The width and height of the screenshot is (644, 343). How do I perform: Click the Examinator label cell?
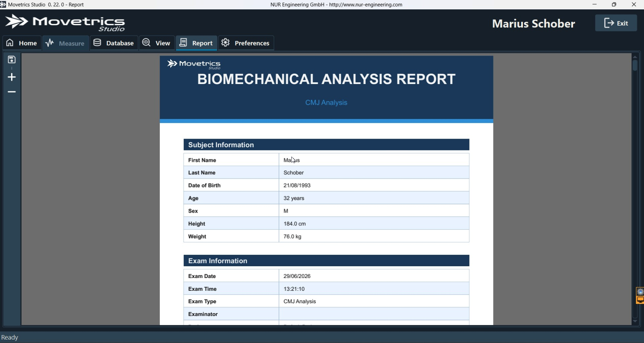[231, 314]
